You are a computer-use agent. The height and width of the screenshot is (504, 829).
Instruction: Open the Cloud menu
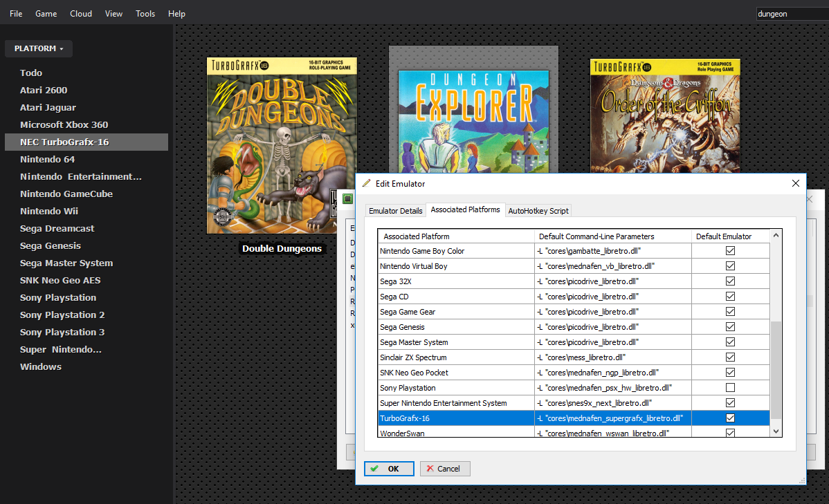tap(81, 14)
